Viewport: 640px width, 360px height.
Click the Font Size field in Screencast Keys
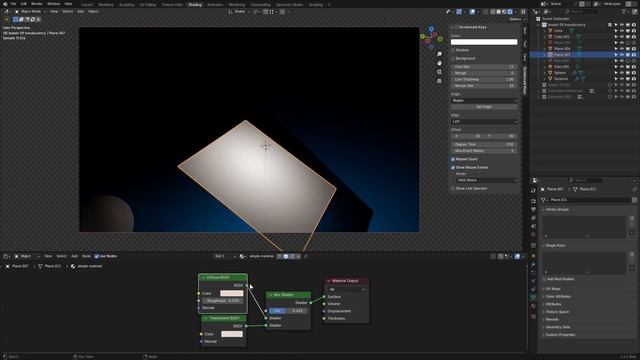coord(484,67)
